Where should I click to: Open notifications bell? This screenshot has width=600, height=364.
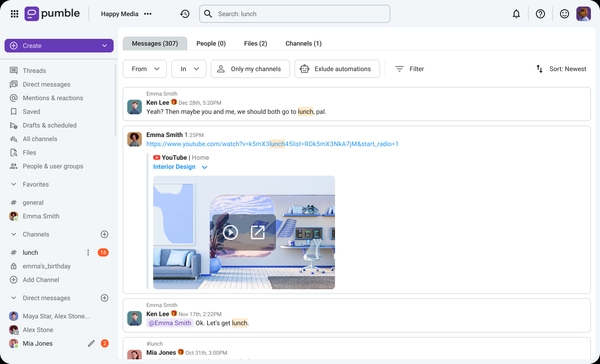[516, 14]
